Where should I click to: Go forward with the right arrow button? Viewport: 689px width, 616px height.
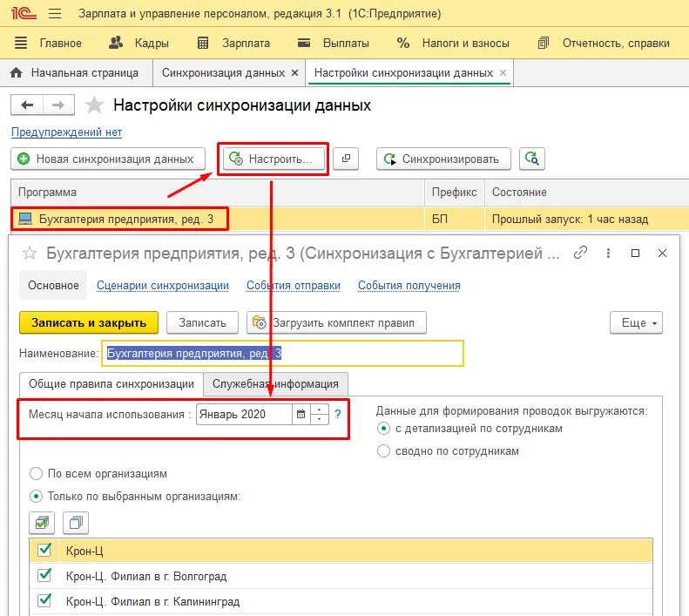pos(58,105)
